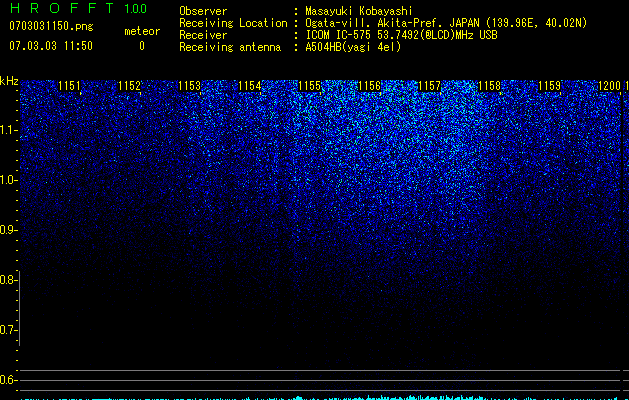Click the 1200 time marker
This screenshot has height=400, width=629.
(x=609, y=86)
